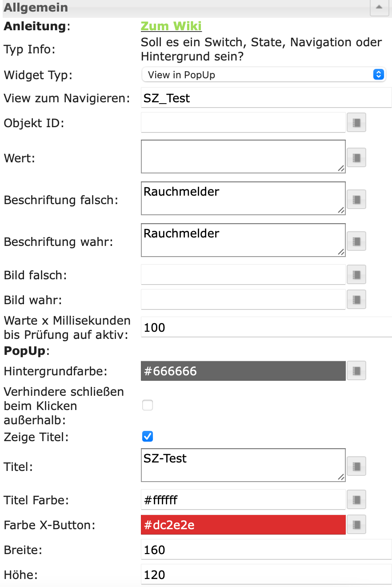This screenshot has height=587, width=392.
Task: Click the View zum Navigieren input field
Action: [x=266, y=98]
